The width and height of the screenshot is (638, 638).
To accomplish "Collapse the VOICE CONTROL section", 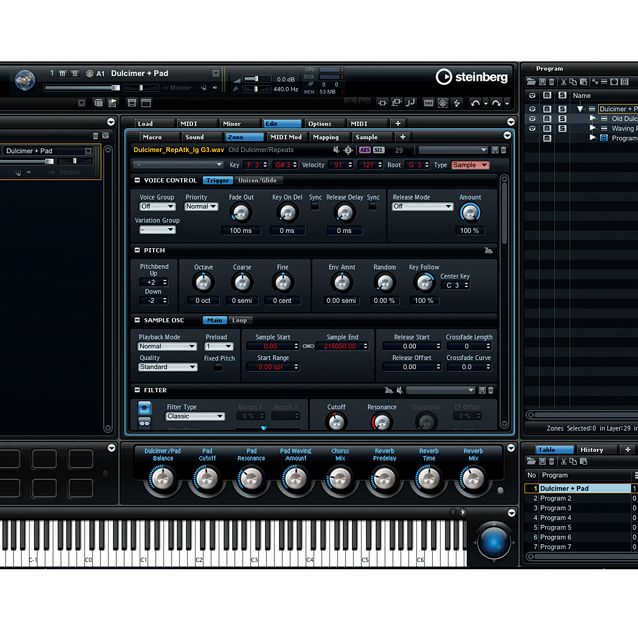I will [x=137, y=180].
